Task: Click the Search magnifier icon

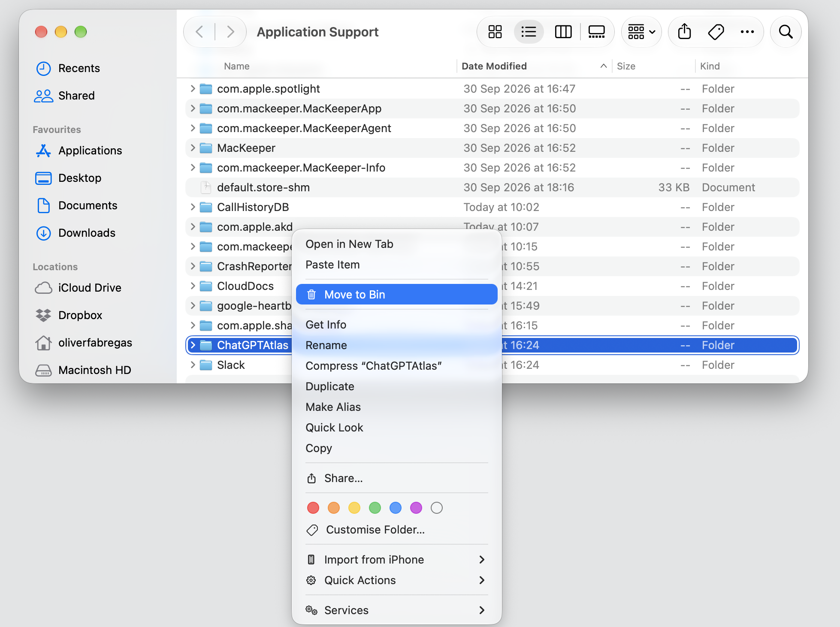Action: point(786,32)
